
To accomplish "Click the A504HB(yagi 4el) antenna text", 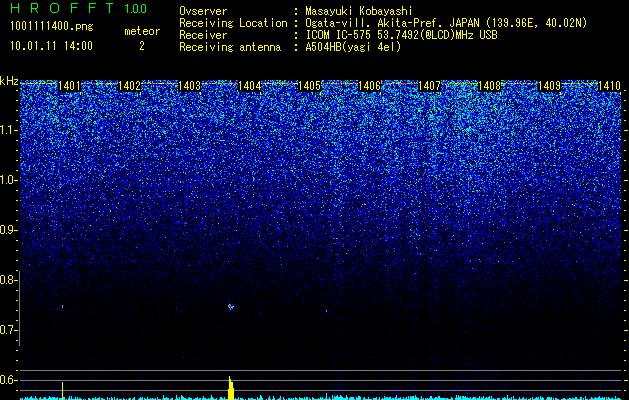I will tap(353, 47).
